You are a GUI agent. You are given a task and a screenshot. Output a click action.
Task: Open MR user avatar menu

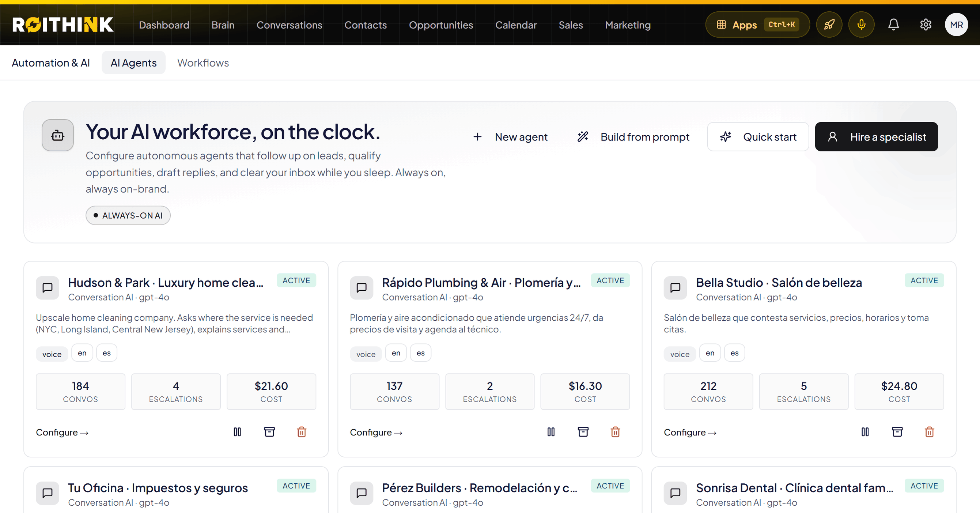pyautogui.click(x=956, y=25)
